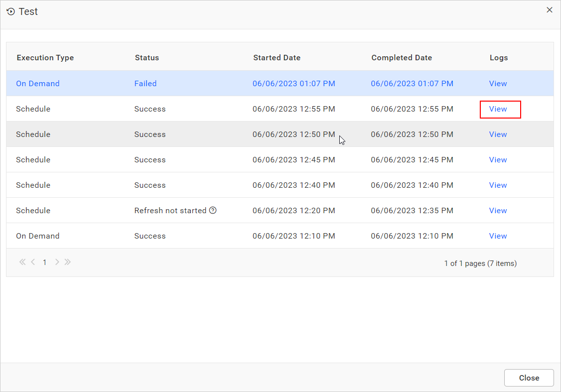Image resolution: width=561 pixels, height=392 pixels.
Task: Go to previous page arrow
Action: [33, 262]
